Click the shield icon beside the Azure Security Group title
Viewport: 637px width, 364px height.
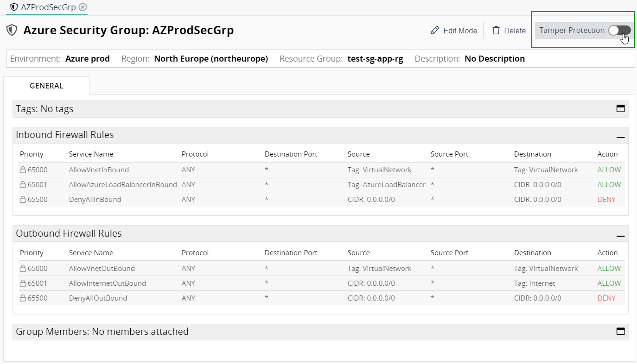point(12,30)
